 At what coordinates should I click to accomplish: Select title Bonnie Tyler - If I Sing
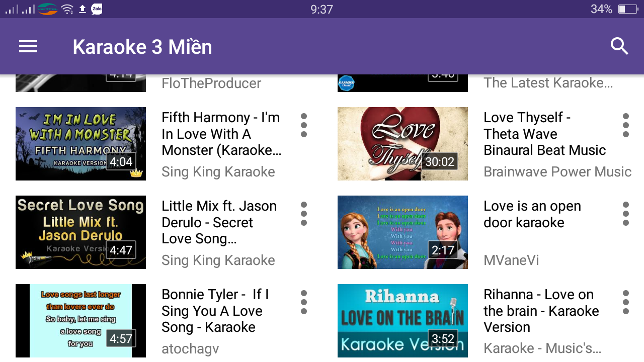(215, 311)
